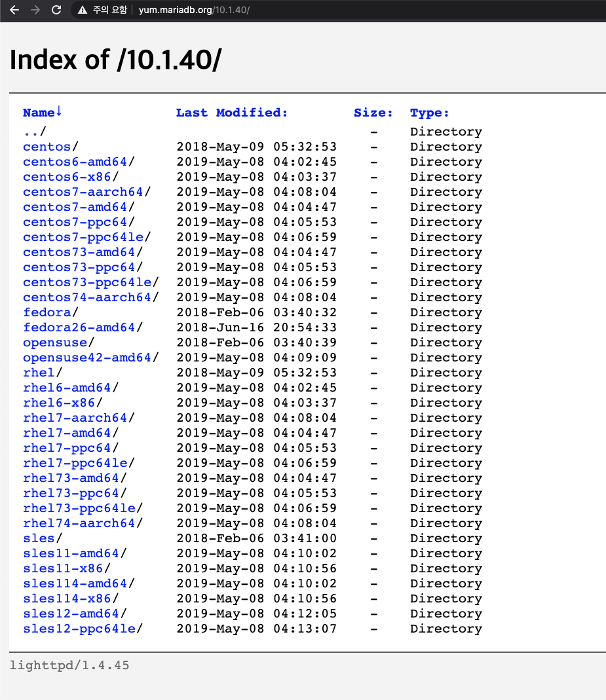Click the 'Index of /10.1.40/' heading
Image resolution: width=606 pixels, height=700 pixels.
coord(116,60)
